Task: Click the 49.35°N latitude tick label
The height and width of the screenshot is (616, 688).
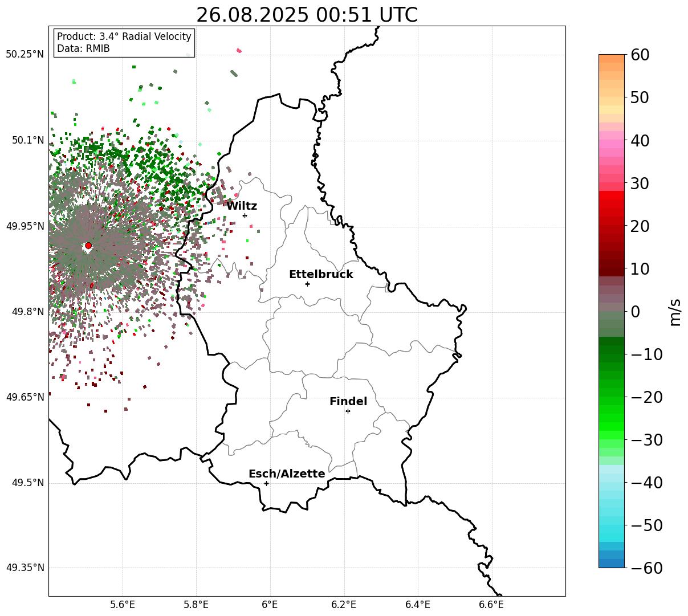Action: (x=25, y=568)
